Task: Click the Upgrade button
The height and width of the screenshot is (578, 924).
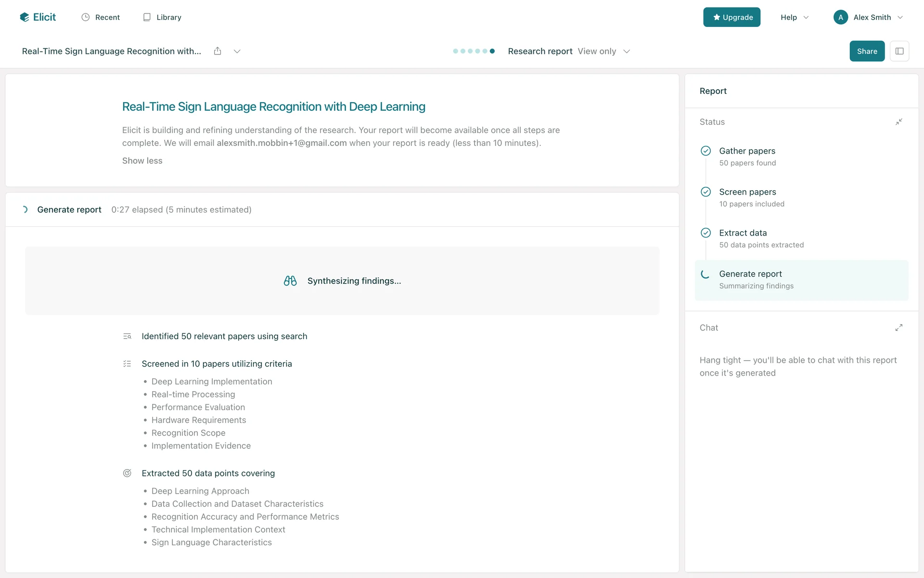Action: (x=731, y=17)
